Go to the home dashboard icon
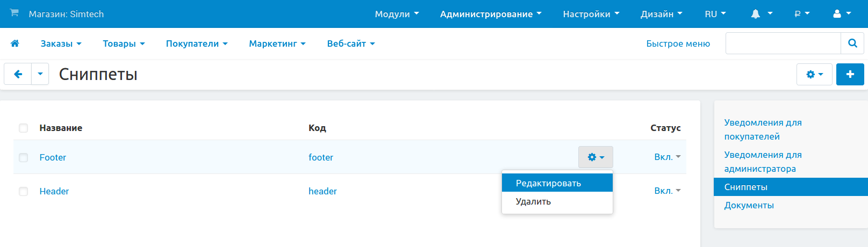Screen dimensions: 868x247 [x=15, y=43]
